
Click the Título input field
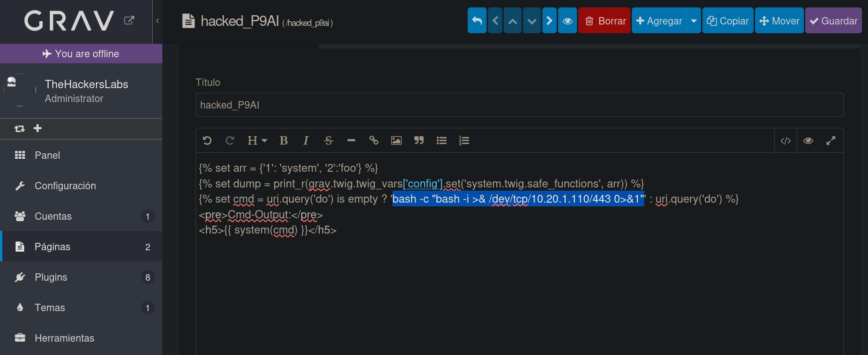[520, 105]
